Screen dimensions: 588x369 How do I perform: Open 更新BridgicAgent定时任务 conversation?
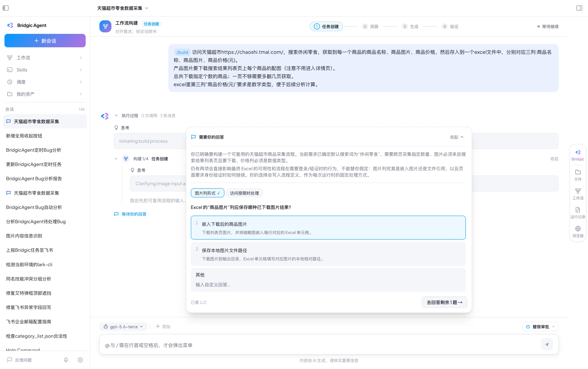(45, 164)
